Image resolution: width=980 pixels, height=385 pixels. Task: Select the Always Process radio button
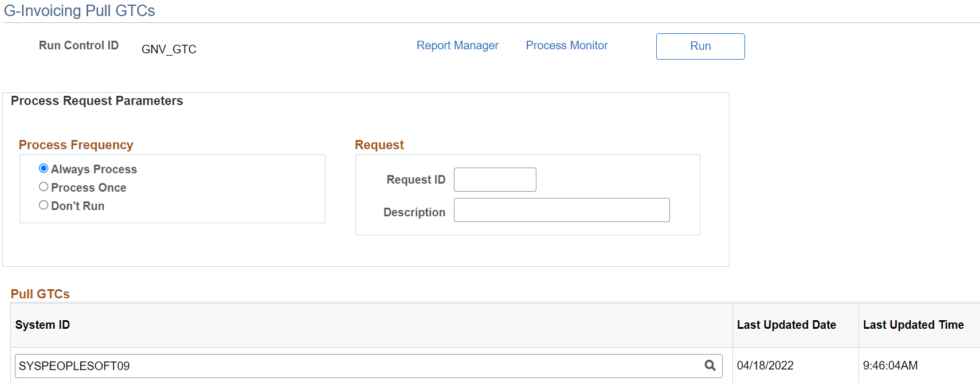[x=44, y=168]
